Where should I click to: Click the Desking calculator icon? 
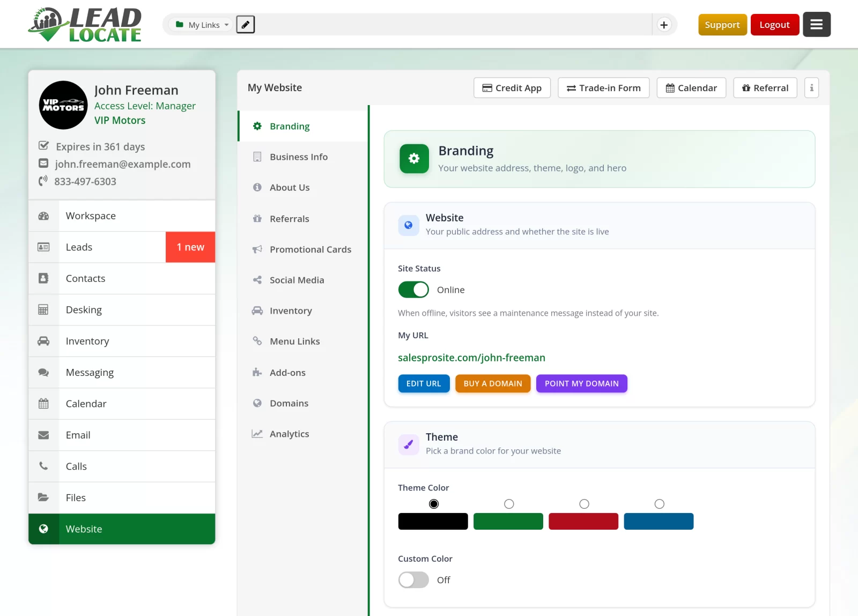coord(43,310)
